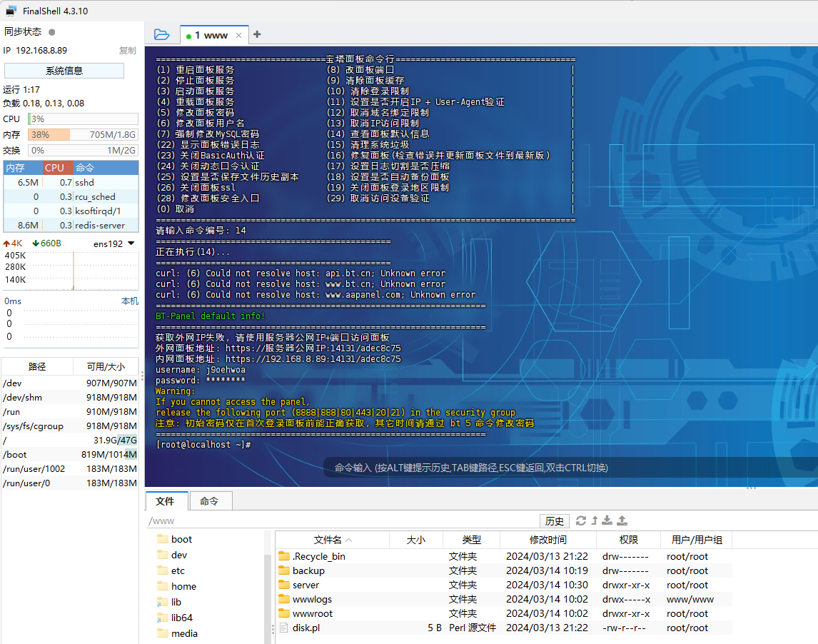Click the upload file icon
818x644 pixels.
pyautogui.click(x=622, y=520)
